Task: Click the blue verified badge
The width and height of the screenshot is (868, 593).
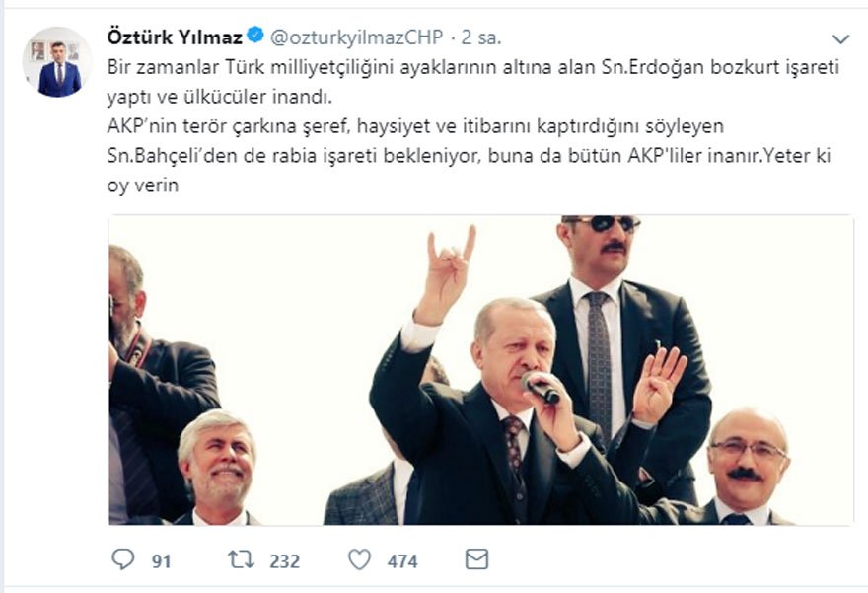Action: tap(254, 36)
